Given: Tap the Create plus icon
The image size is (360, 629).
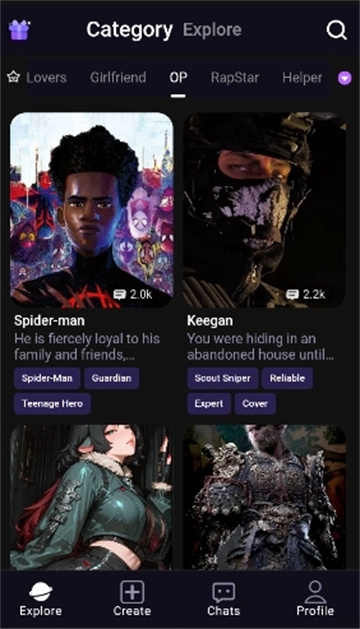Looking at the screenshot, I should coord(132,591).
